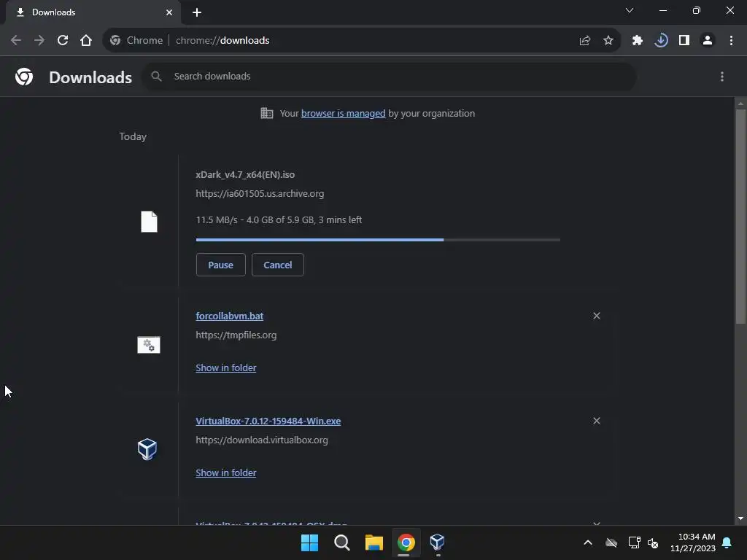This screenshot has width=747, height=560.
Task: Go back using the browser back arrow
Action: click(x=16, y=41)
